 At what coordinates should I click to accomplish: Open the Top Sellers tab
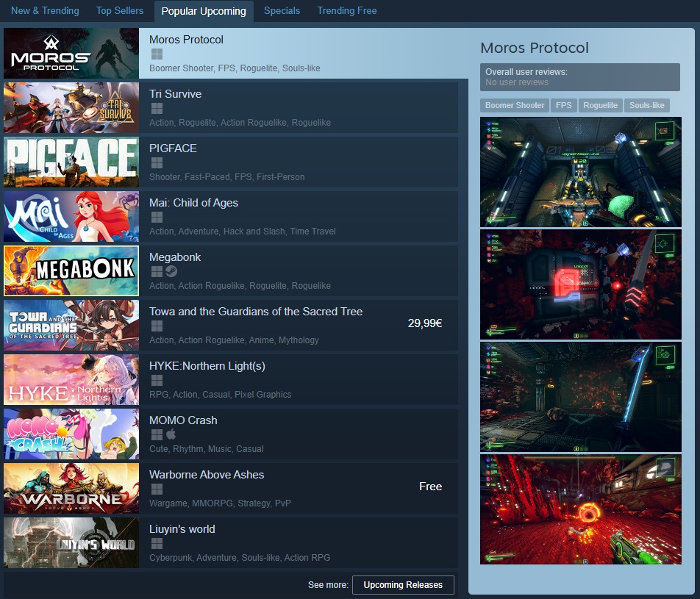point(120,11)
